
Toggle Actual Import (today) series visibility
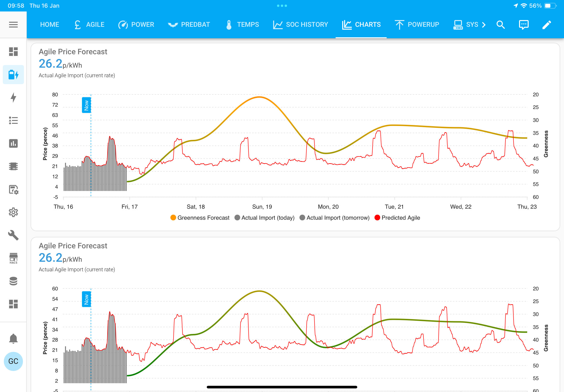point(265,218)
